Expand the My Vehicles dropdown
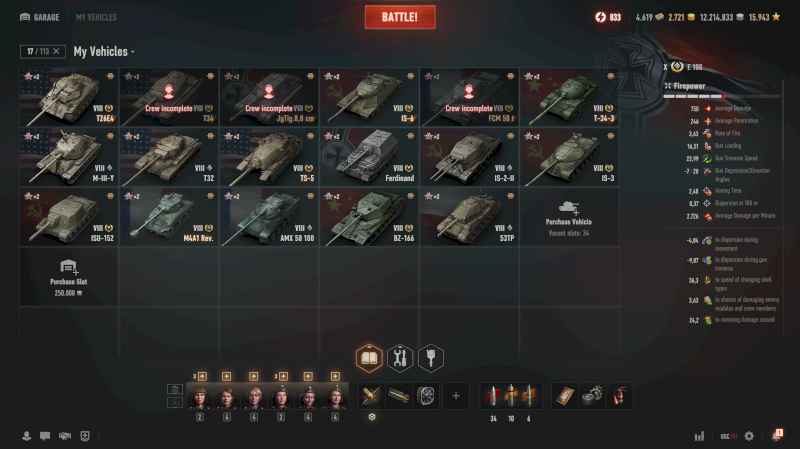The width and height of the screenshot is (800, 449). [x=104, y=52]
